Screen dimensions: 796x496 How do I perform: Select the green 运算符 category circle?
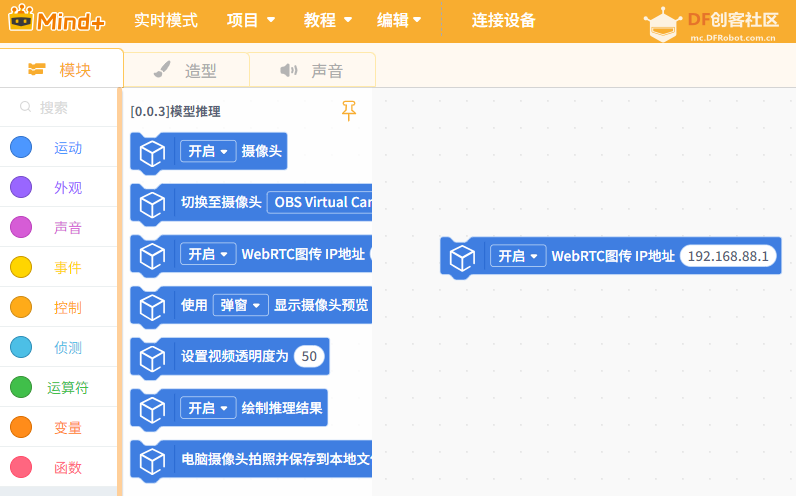coord(21,387)
